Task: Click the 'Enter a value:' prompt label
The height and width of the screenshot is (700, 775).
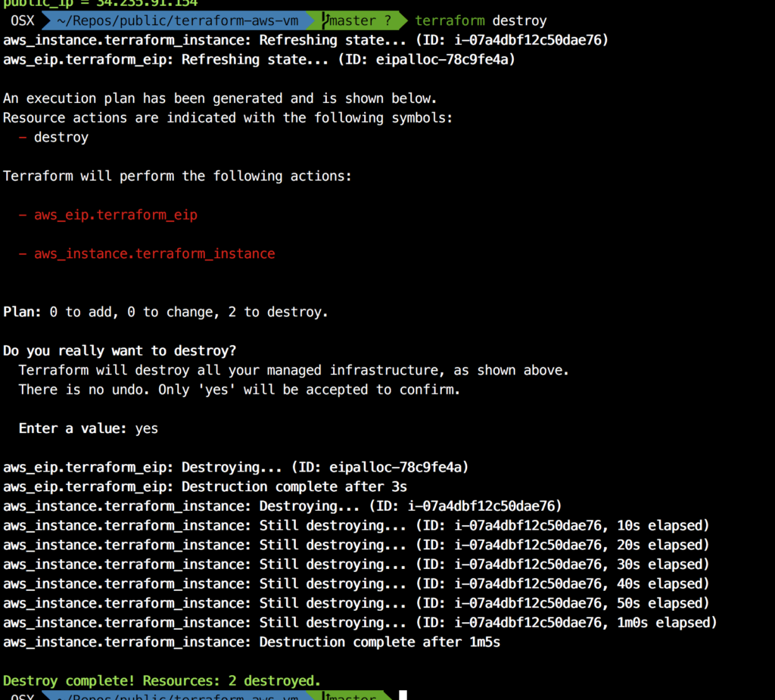Action: click(x=73, y=428)
